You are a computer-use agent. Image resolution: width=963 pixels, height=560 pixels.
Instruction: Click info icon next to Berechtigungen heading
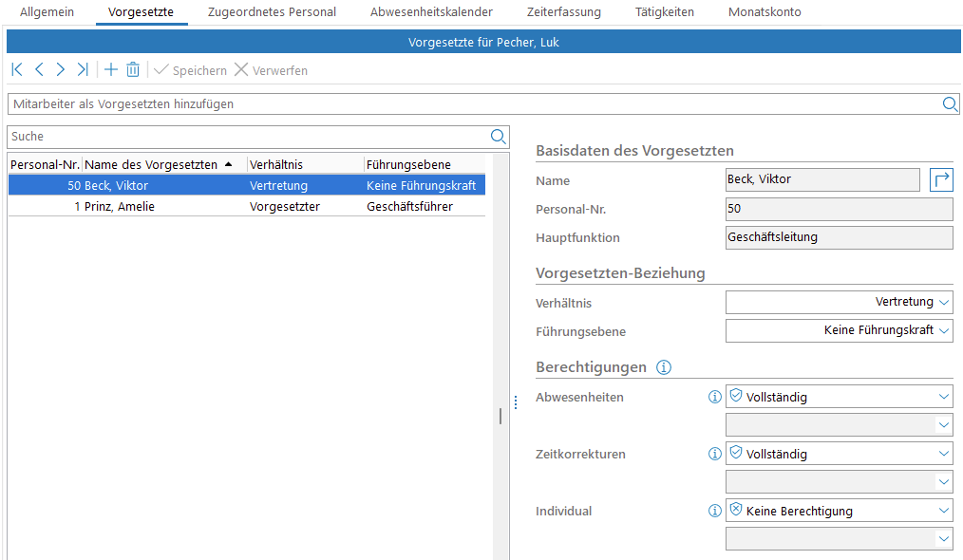coord(664,367)
